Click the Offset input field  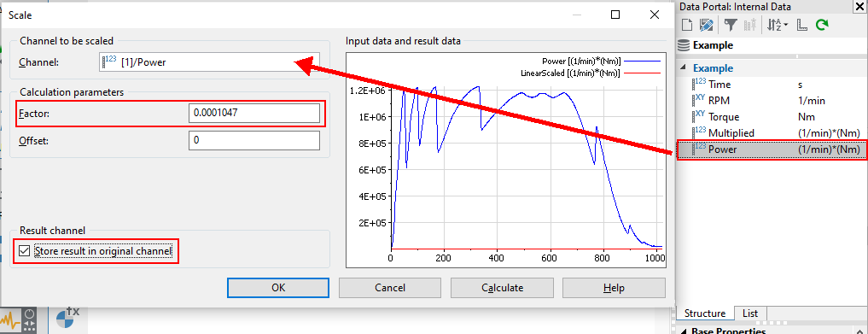[x=254, y=140]
